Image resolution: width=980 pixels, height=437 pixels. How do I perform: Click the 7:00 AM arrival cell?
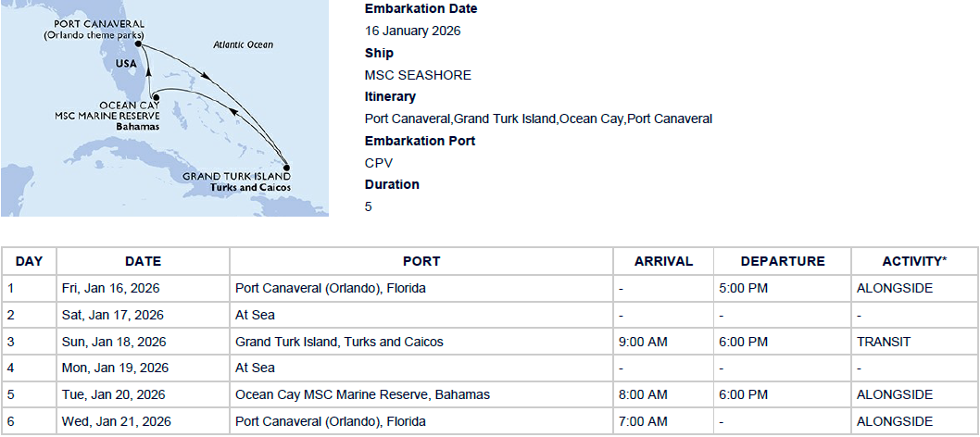point(664,421)
